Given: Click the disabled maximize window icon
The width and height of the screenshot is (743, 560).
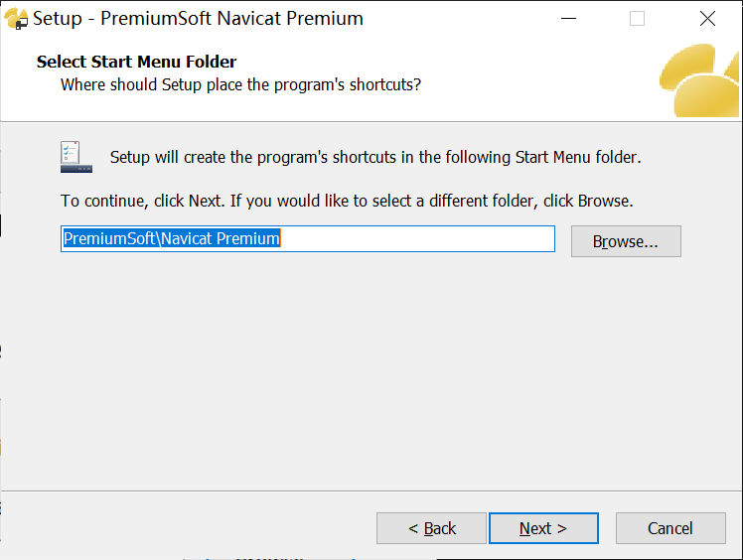Looking at the screenshot, I should click(637, 18).
